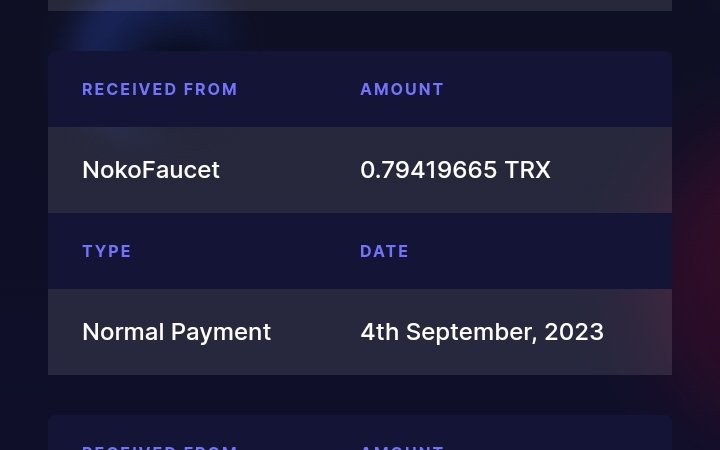Click the word September in the date

point(472,332)
